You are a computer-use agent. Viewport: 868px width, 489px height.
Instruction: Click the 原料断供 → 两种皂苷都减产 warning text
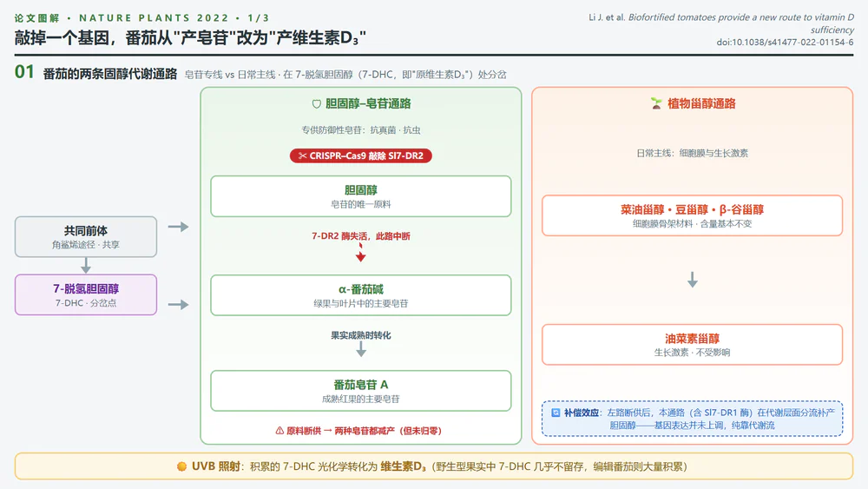pos(364,430)
